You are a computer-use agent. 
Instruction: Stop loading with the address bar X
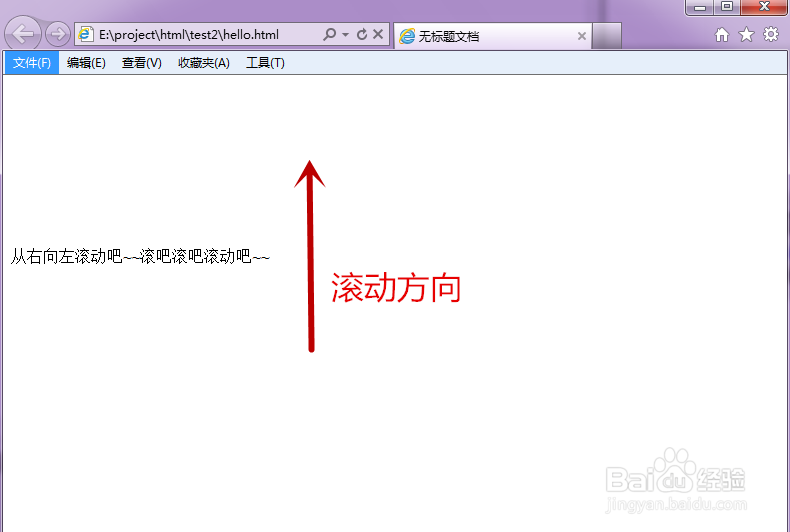tap(378, 34)
